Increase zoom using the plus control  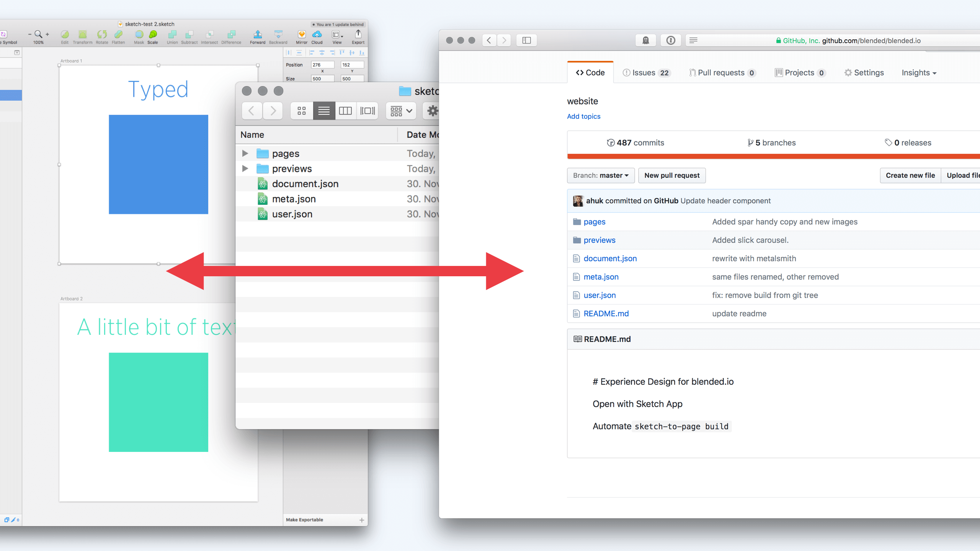tap(47, 34)
